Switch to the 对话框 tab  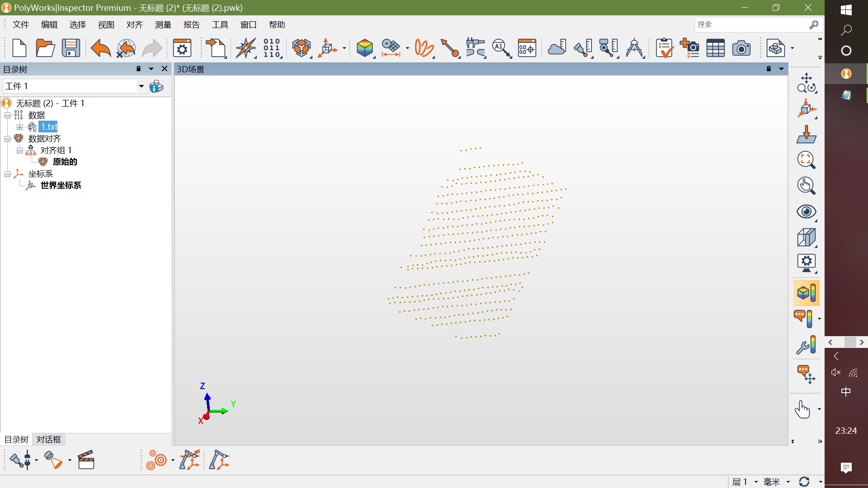tap(49, 439)
